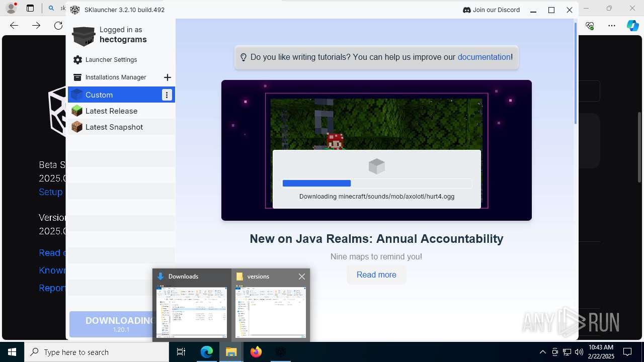Open Task View on taskbar
This screenshot has width=644, height=362.
tap(181, 352)
